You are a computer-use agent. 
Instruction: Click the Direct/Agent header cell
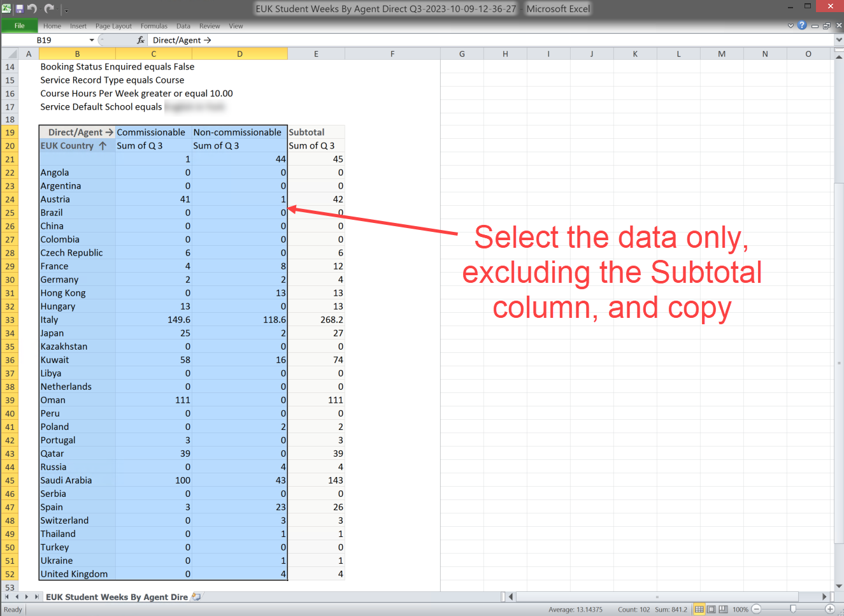coord(77,133)
